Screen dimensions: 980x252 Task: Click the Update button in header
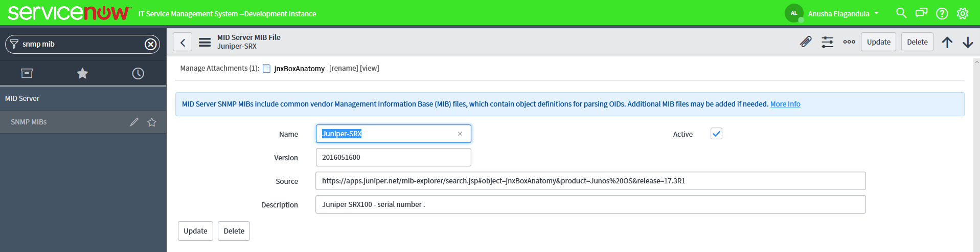878,42
